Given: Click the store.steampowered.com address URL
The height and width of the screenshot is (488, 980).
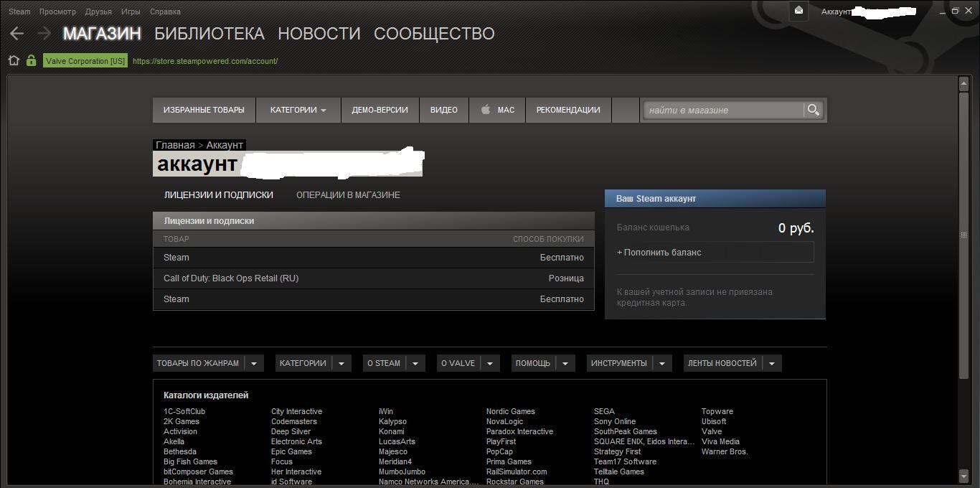Looking at the screenshot, I should point(205,61).
